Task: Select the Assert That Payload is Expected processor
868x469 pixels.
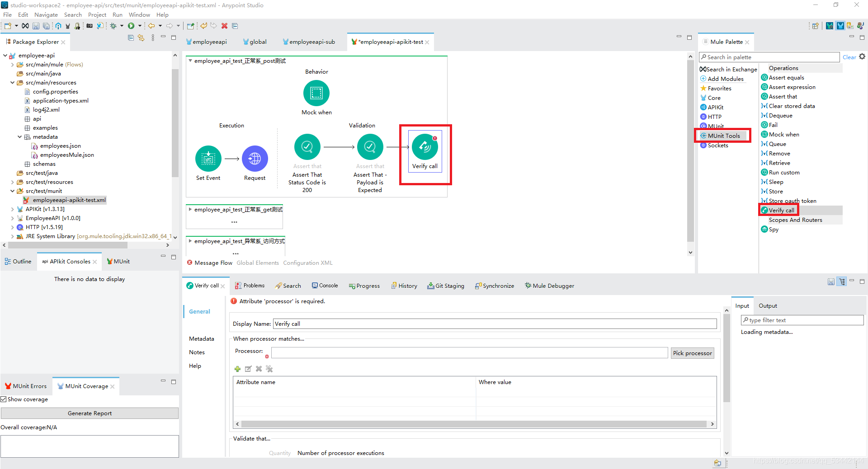Action: click(x=370, y=147)
